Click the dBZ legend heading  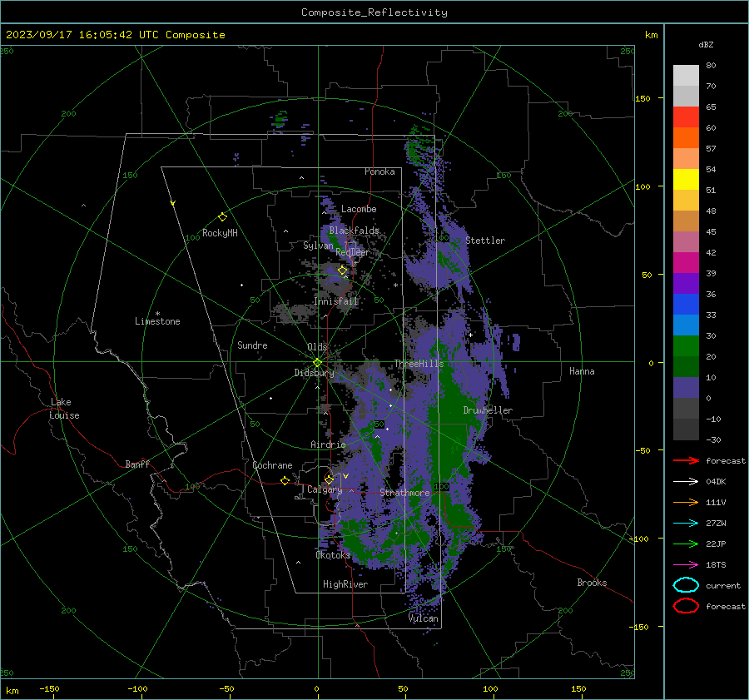(x=706, y=45)
